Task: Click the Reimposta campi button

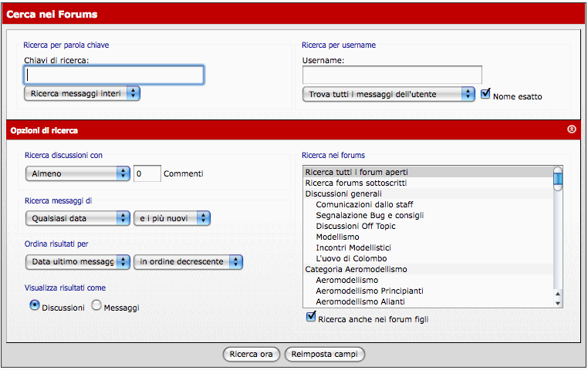Action: click(x=324, y=355)
